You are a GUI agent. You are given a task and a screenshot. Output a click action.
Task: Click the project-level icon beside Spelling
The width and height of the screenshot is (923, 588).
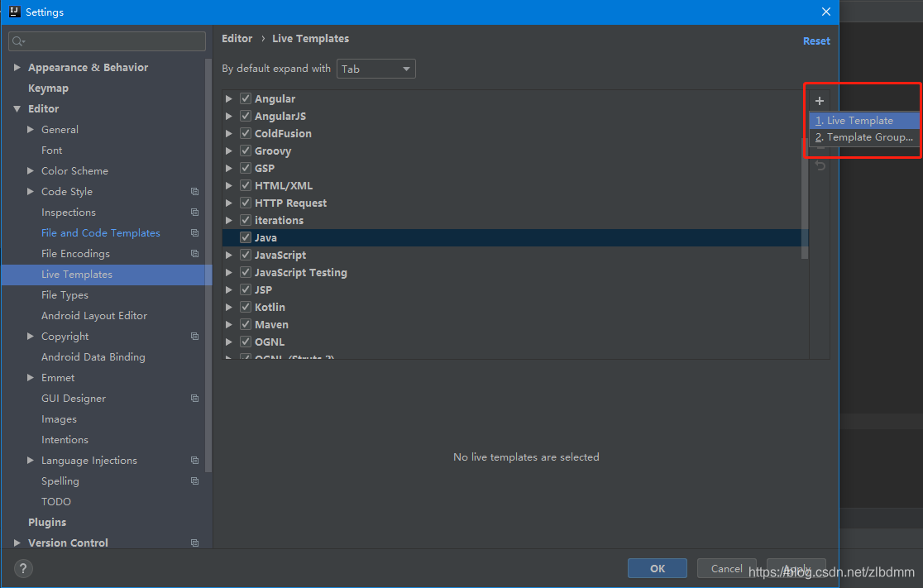[195, 480]
